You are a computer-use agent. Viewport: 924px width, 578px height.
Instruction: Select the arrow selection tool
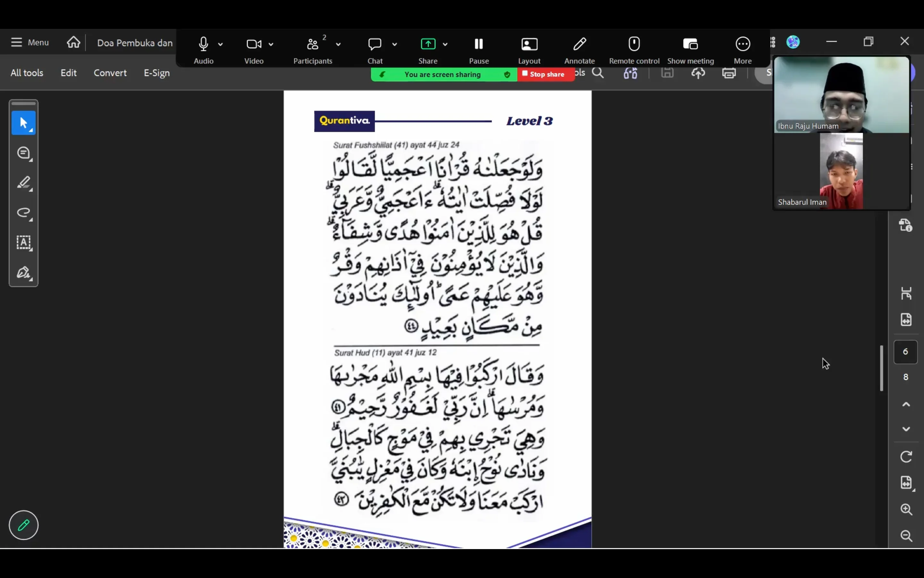24,123
